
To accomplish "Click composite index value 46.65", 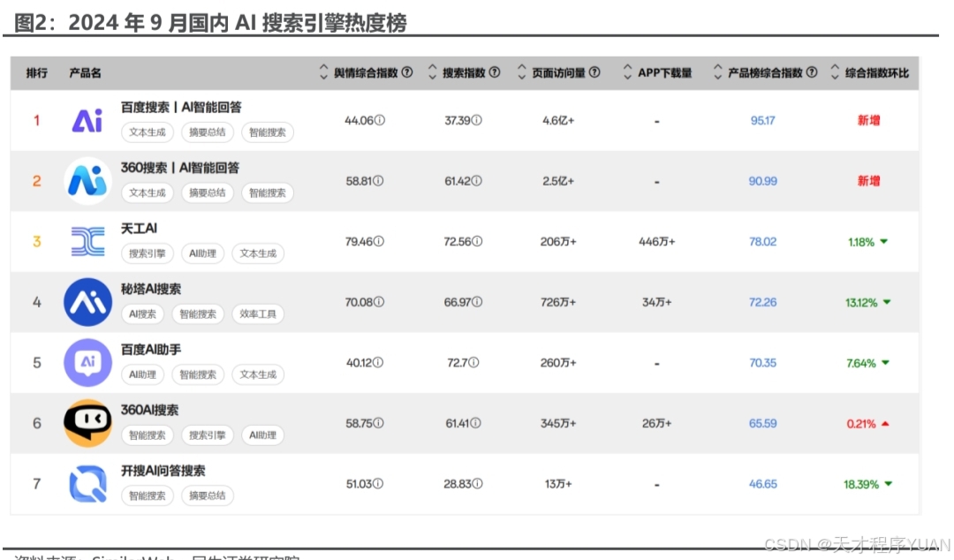I will (763, 484).
